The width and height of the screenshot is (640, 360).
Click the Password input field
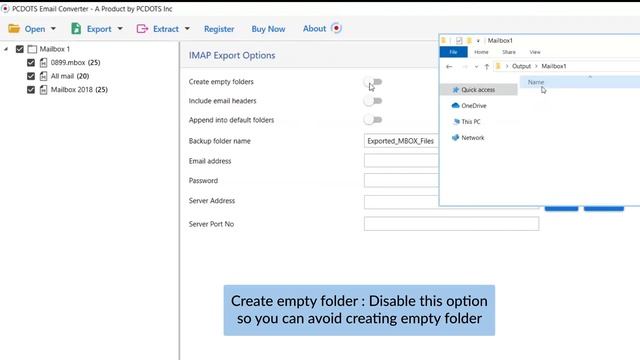(401, 180)
